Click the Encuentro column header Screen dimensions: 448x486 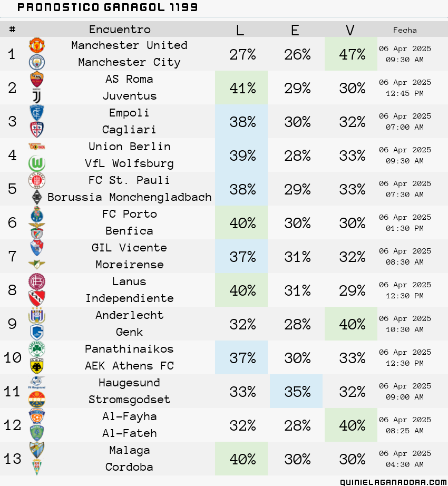[x=120, y=30]
